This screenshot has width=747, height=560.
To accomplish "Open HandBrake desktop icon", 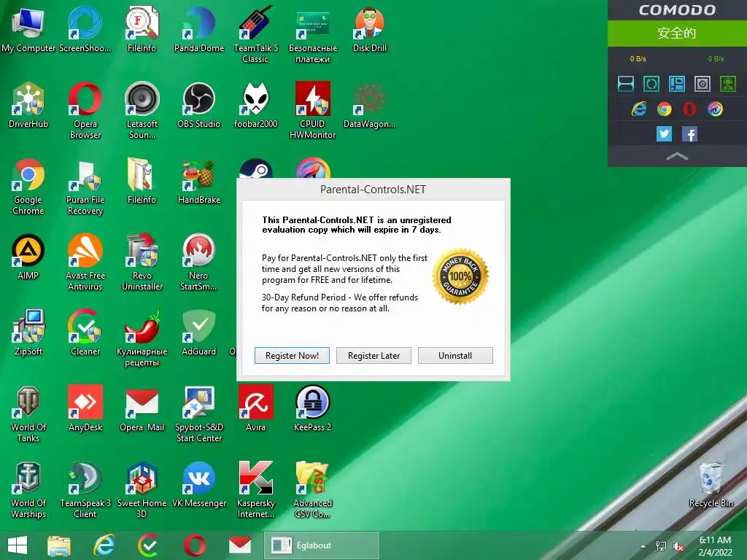I will tap(198, 181).
